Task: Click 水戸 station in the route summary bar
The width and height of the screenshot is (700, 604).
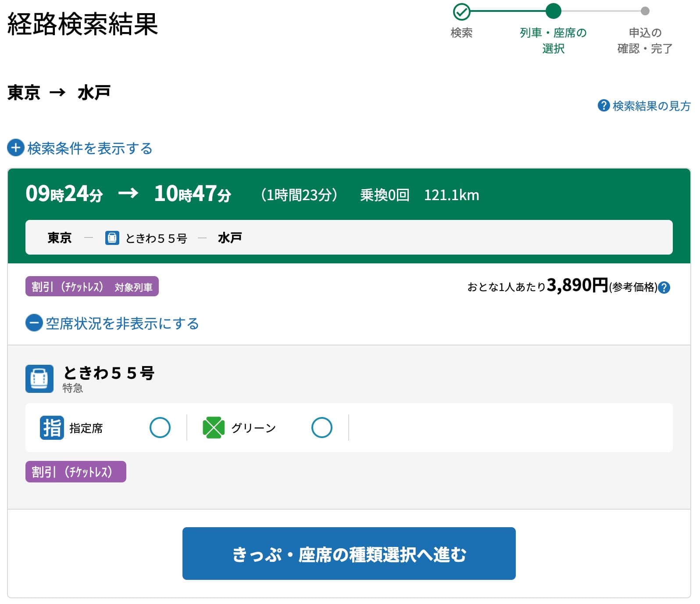Action: 230,238
